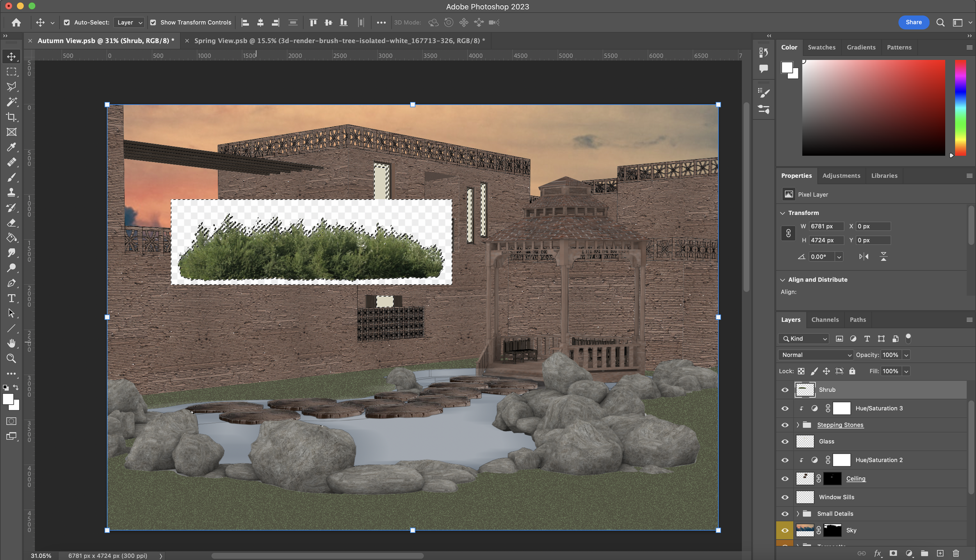The width and height of the screenshot is (976, 560).
Task: Hide the Window Sills layer
Action: pos(785,498)
